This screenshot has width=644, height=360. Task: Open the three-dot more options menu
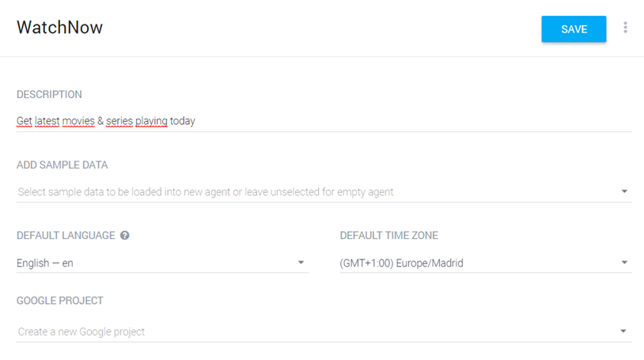click(625, 28)
